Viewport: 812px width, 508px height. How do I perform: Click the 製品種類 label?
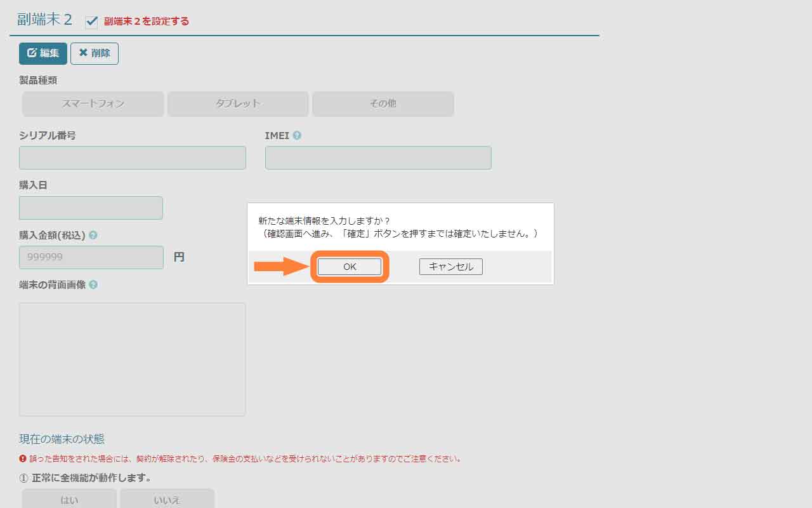(38, 81)
